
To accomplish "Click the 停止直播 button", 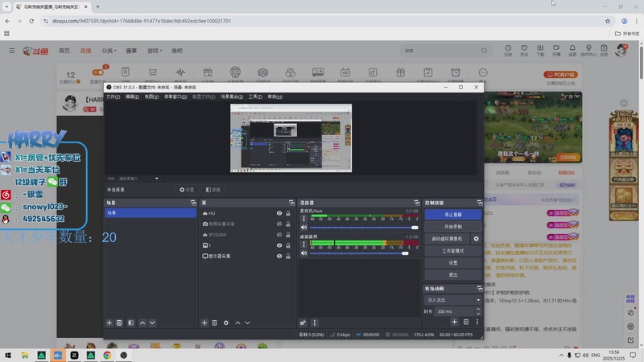I will [453, 215].
